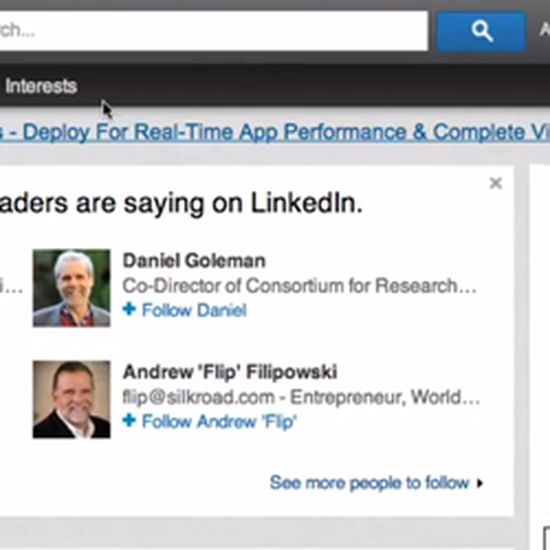Select the Follow Daniel link
The height and width of the screenshot is (550, 550).
194,310
